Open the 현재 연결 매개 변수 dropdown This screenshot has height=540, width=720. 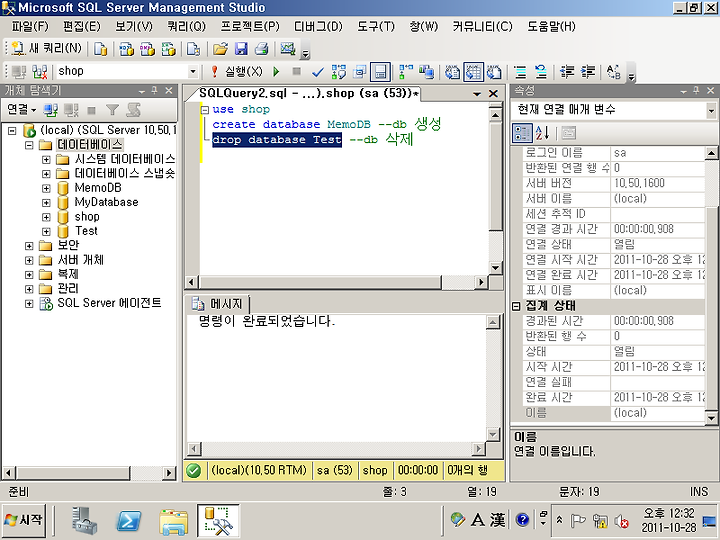coord(711,110)
